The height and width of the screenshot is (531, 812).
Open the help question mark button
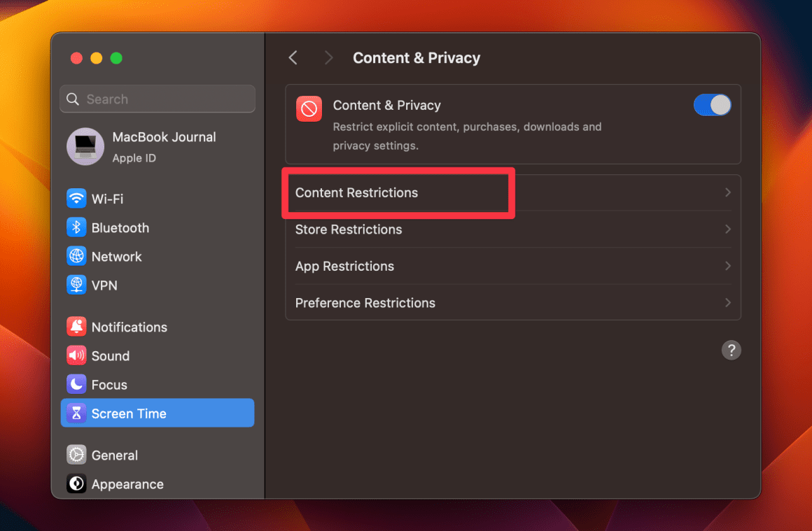tap(731, 350)
